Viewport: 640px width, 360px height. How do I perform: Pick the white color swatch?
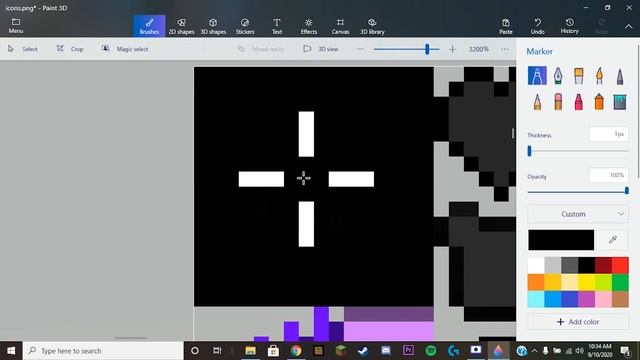pos(536,265)
